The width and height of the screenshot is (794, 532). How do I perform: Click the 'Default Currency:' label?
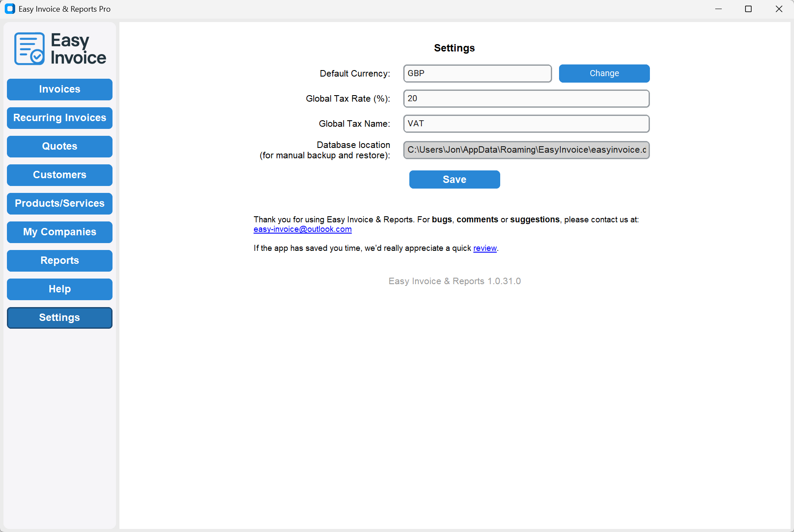[355, 74]
